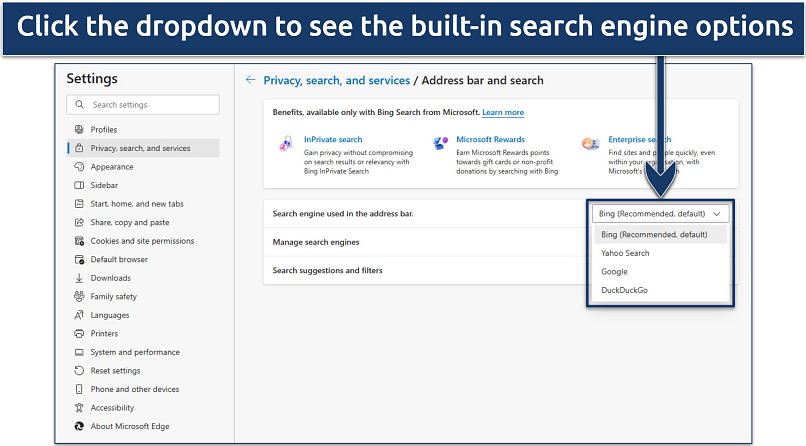Go back using the left arrow
This screenshot has width=806, height=446.
click(x=250, y=80)
